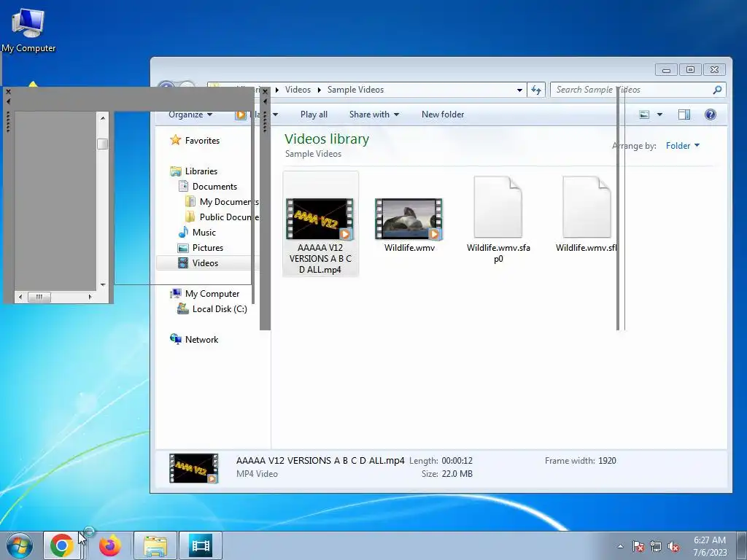
Task: Click the Network globe icon
Action: tap(175, 338)
